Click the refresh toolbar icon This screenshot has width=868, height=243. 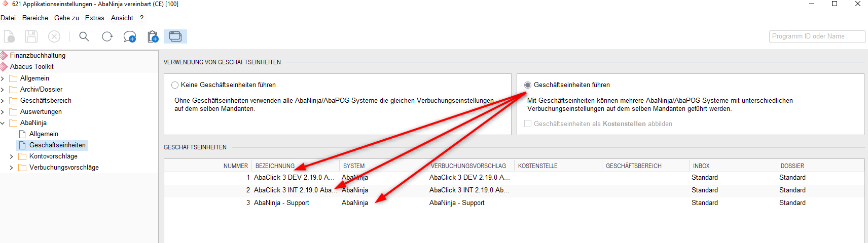107,36
